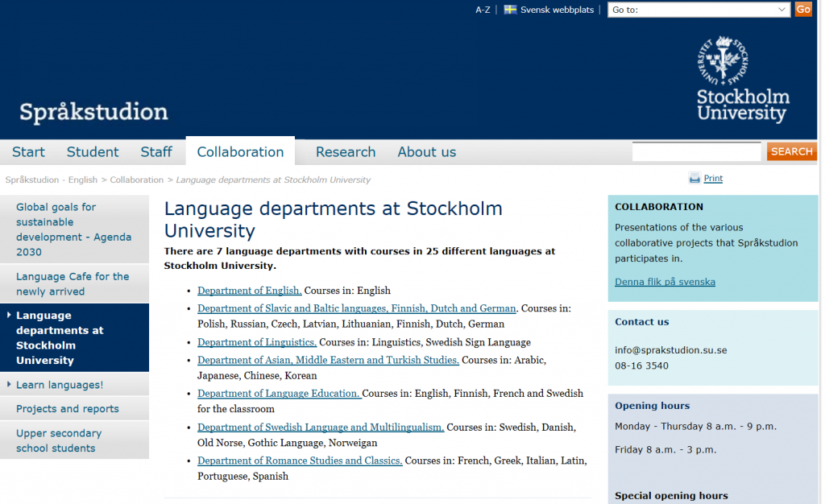The height and width of the screenshot is (504, 825).
Task: Open 'Global goals for sustainable development' sidebar item
Action: coord(74,229)
